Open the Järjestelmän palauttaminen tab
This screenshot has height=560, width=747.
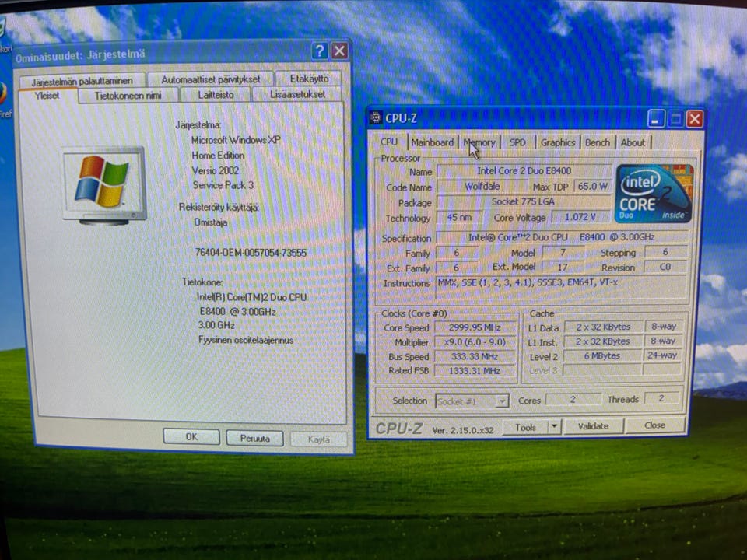pyautogui.click(x=82, y=80)
